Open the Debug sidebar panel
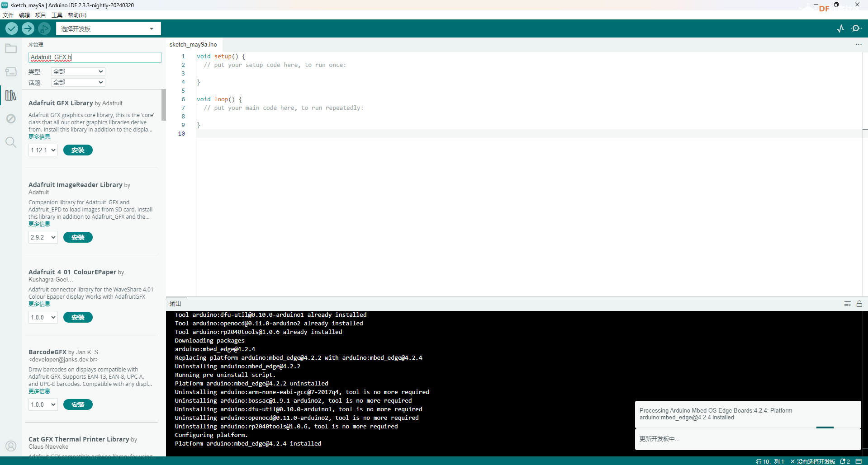 click(x=11, y=119)
